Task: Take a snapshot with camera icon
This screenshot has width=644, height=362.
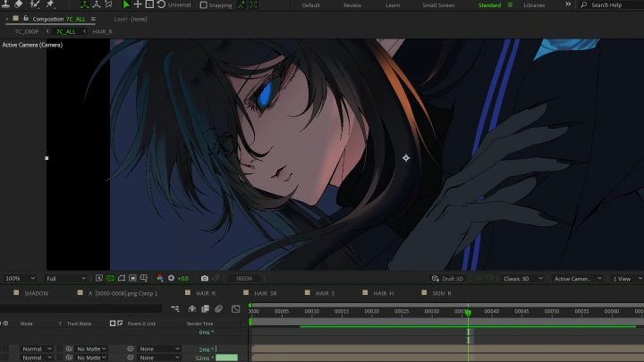Action: tap(205, 278)
